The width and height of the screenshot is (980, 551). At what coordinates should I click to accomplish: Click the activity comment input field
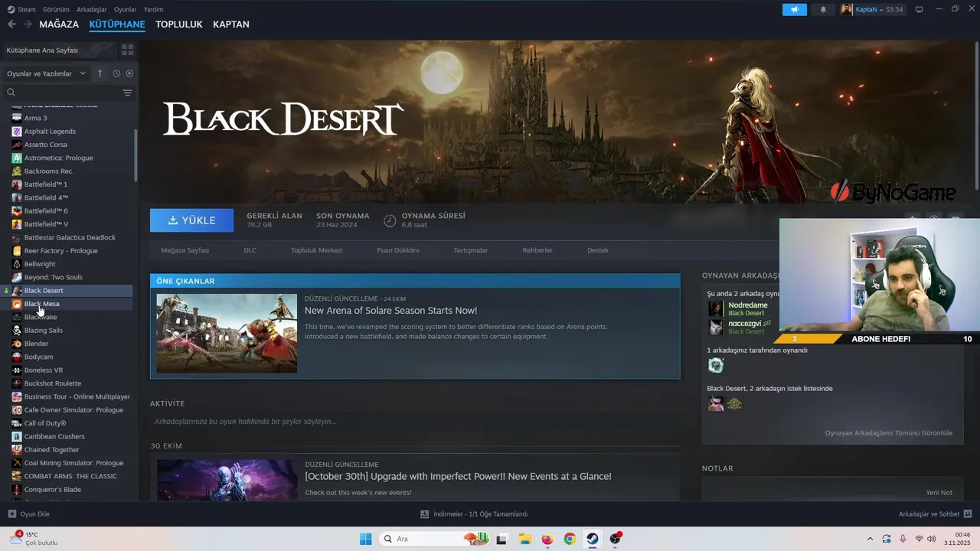[414, 422]
